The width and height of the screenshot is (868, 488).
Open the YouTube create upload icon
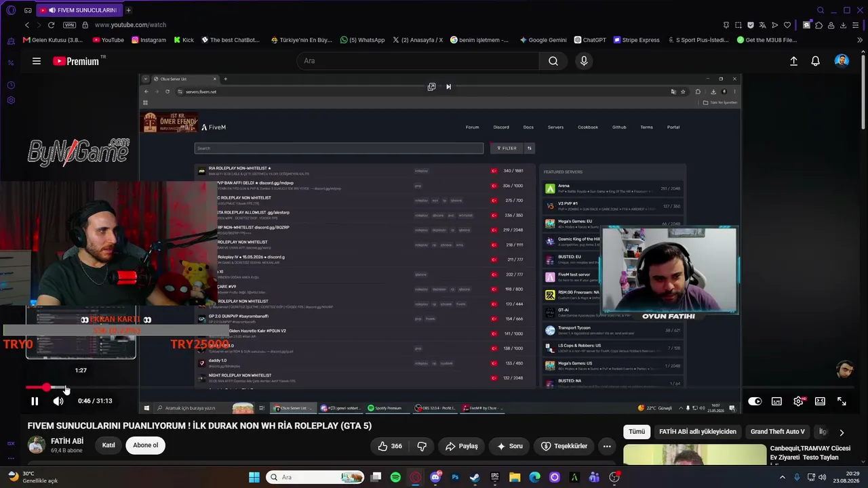click(x=793, y=61)
